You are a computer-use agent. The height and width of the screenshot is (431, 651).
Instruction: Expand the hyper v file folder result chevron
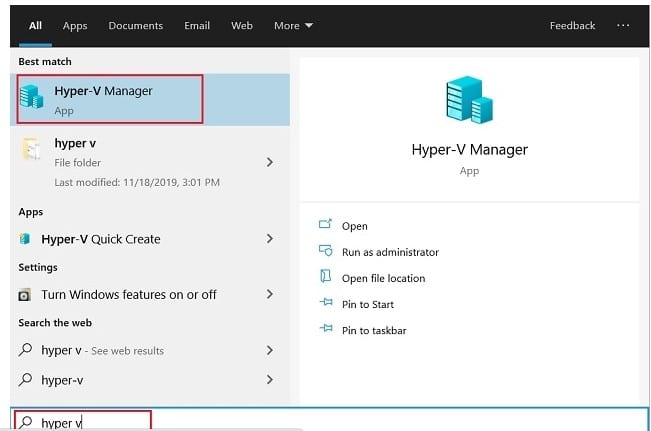click(x=270, y=162)
